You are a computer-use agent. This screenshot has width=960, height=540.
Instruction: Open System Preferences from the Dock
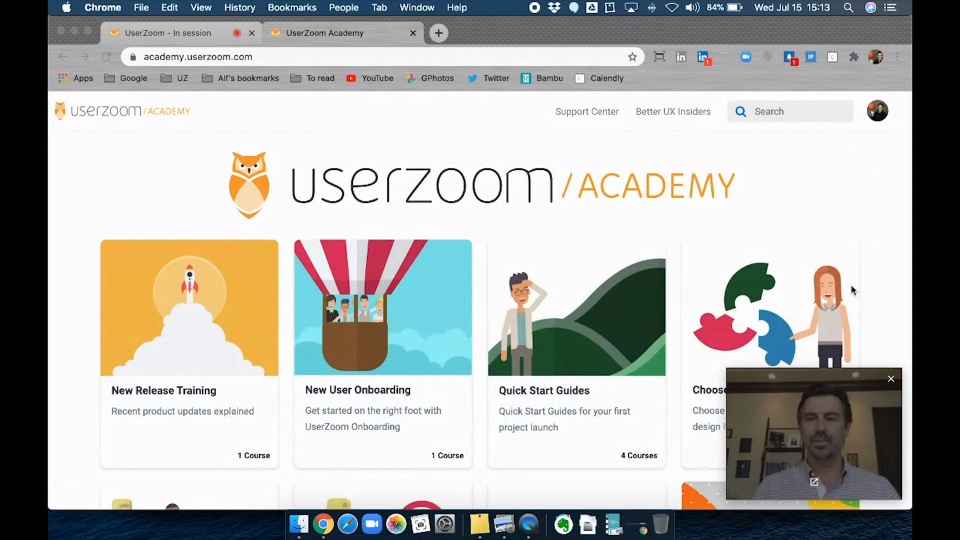445,524
